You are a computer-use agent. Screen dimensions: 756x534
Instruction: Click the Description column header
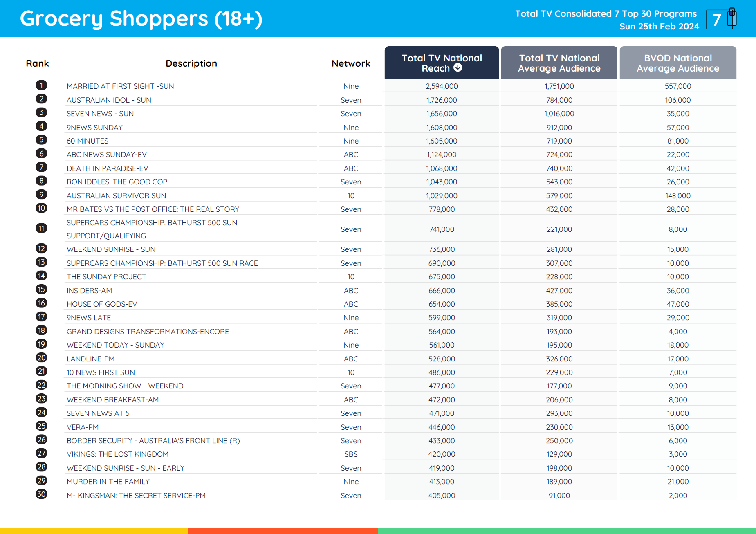(191, 63)
